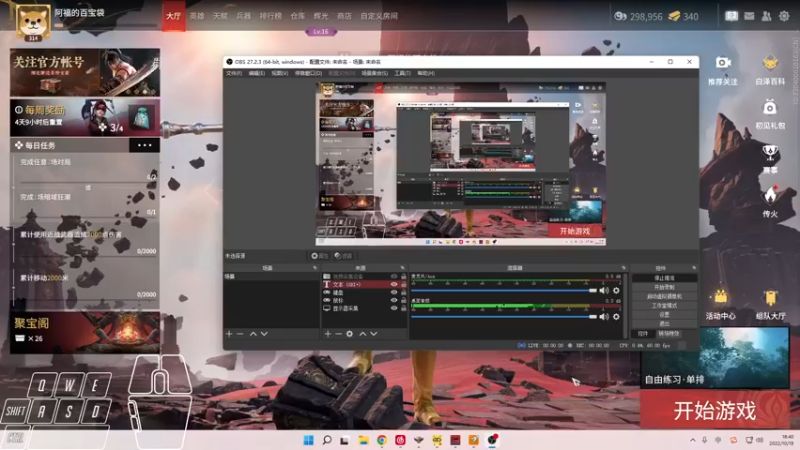
Task: Open 商店 tab in game lobby
Action: pos(344,16)
